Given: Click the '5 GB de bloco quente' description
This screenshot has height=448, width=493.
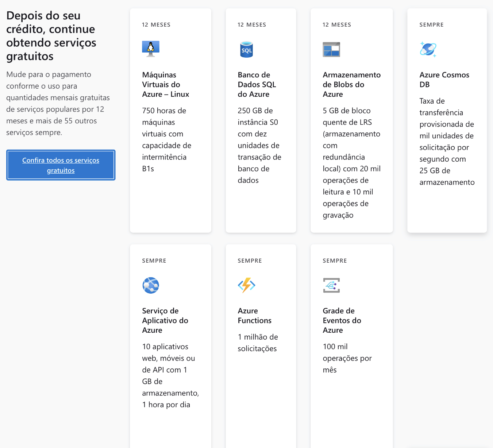Looking at the screenshot, I should pos(352,163).
